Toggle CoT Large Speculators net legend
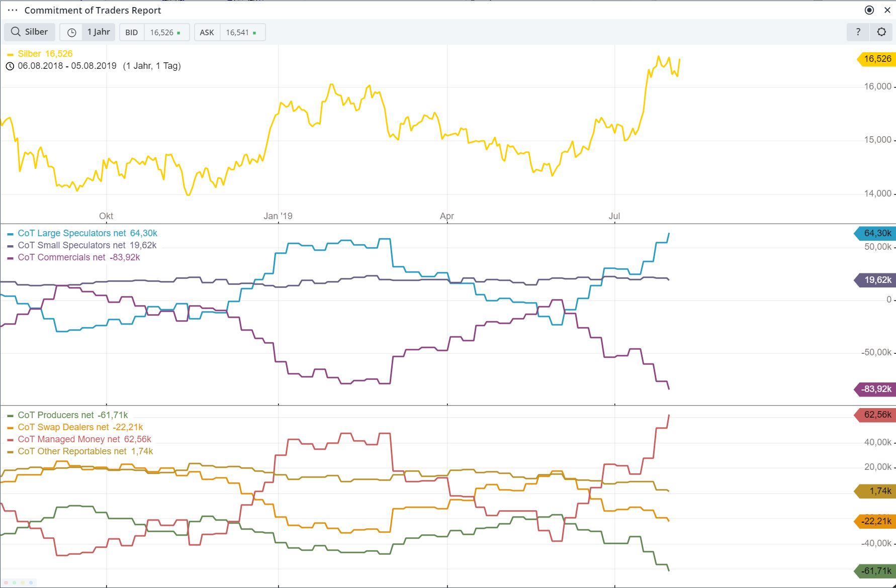Image resolution: width=896 pixels, height=588 pixels. pos(82,233)
